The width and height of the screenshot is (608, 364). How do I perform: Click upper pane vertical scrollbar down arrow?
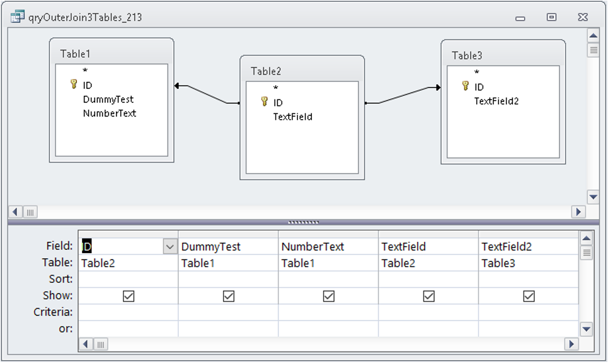pyautogui.click(x=593, y=196)
